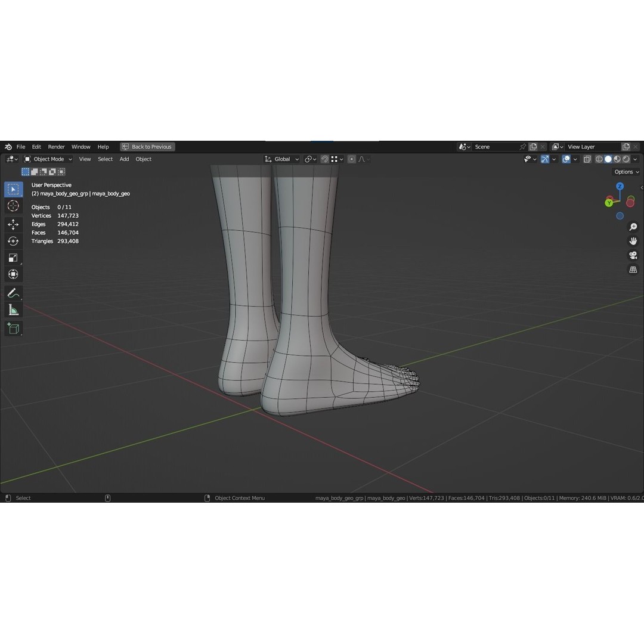The height and width of the screenshot is (644, 644).
Task: Open Global transform orientation dropdown
Action: pos(281,159)
